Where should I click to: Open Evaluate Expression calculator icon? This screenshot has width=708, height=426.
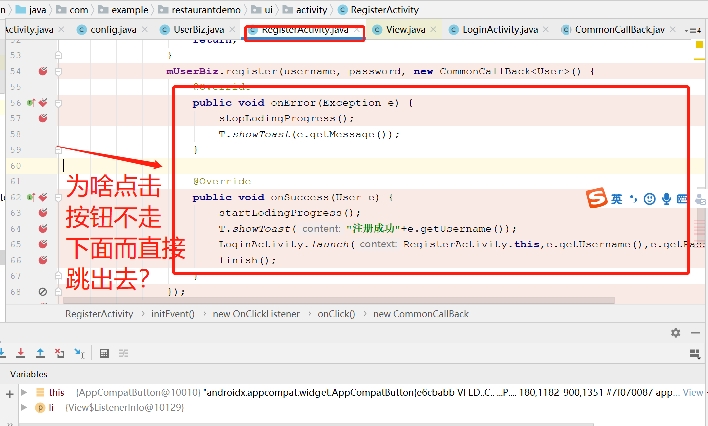point(104,353)
